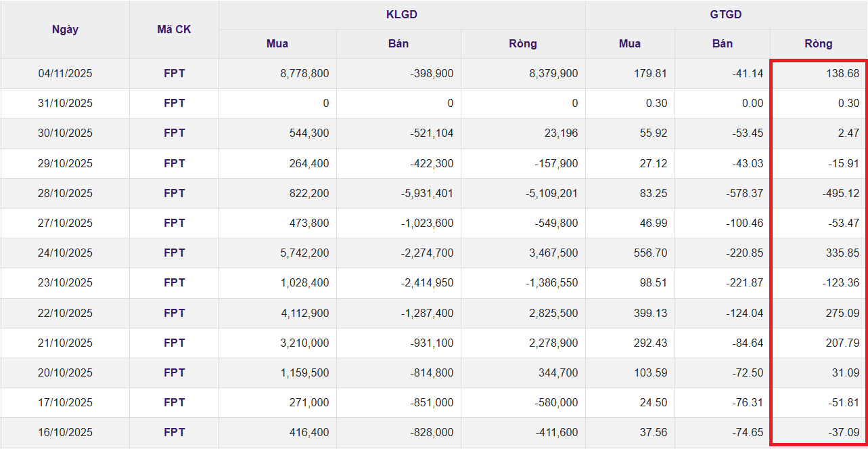Click the Mua header under KLGD

point(277,43)
